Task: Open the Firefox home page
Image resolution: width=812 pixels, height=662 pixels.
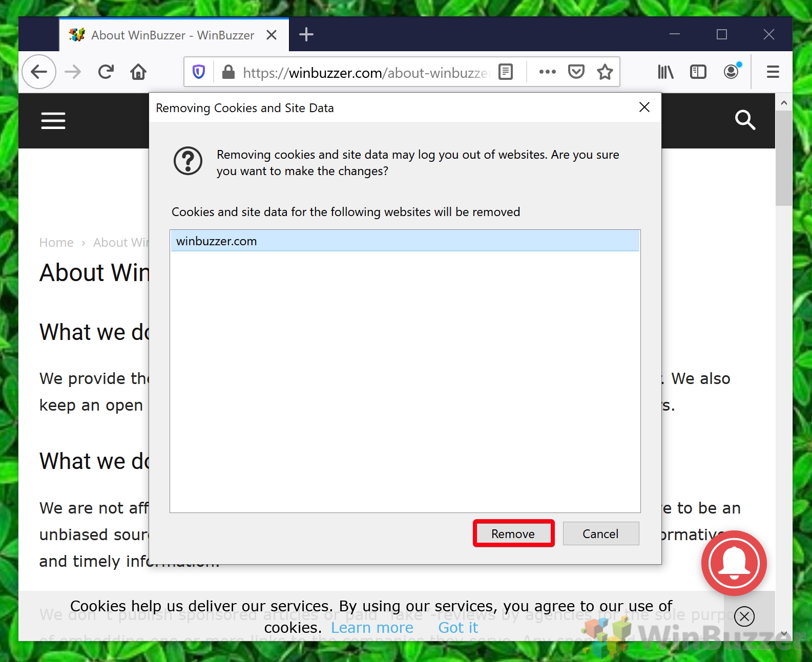Action: pyautogui.click(x=138, y=72)
